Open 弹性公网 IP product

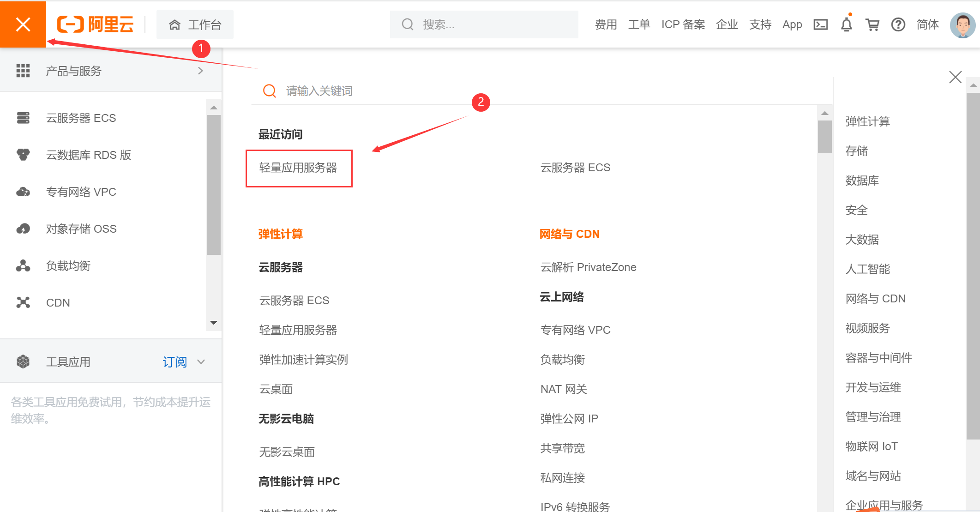(569, 419)
